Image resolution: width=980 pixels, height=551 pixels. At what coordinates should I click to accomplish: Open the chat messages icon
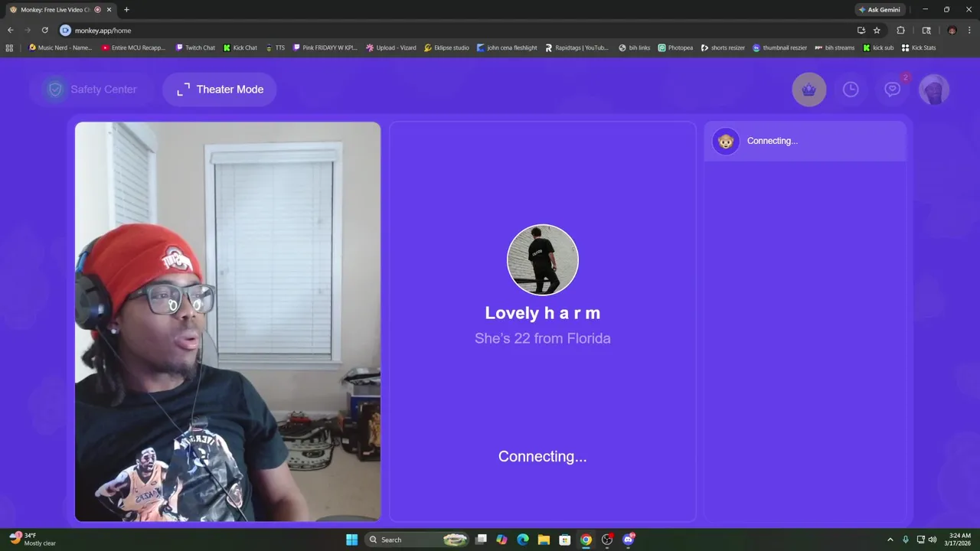coord(893,90)
